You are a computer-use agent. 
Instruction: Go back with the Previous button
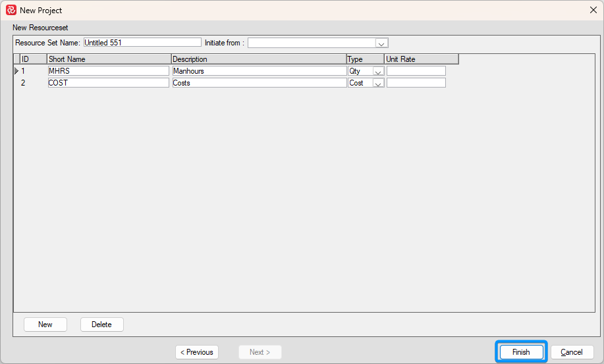click(197, 352)
